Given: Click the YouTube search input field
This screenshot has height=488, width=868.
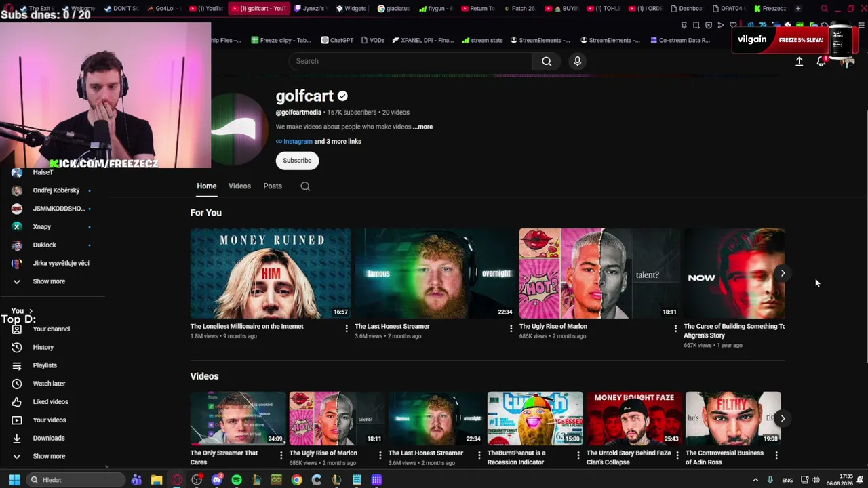Looking at the screenshot, I should (x=410, y=61).
